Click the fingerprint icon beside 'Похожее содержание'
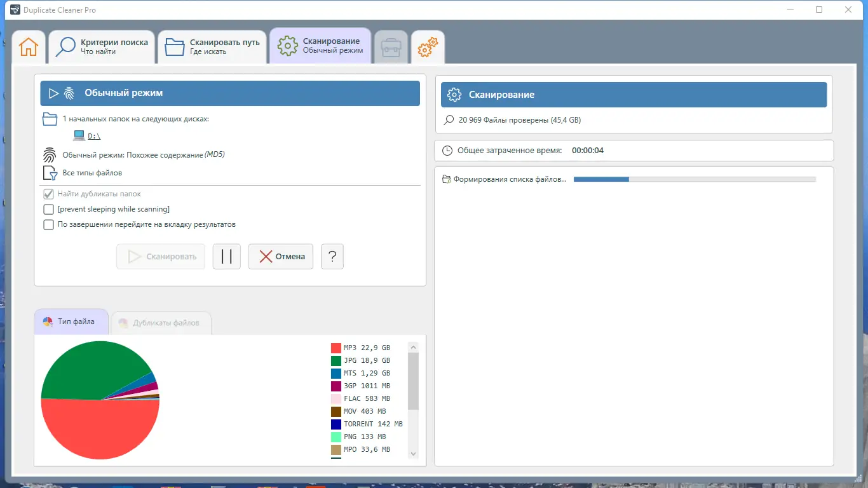The height and width of the screenshot is (488, 868). [x=50, y=155]
